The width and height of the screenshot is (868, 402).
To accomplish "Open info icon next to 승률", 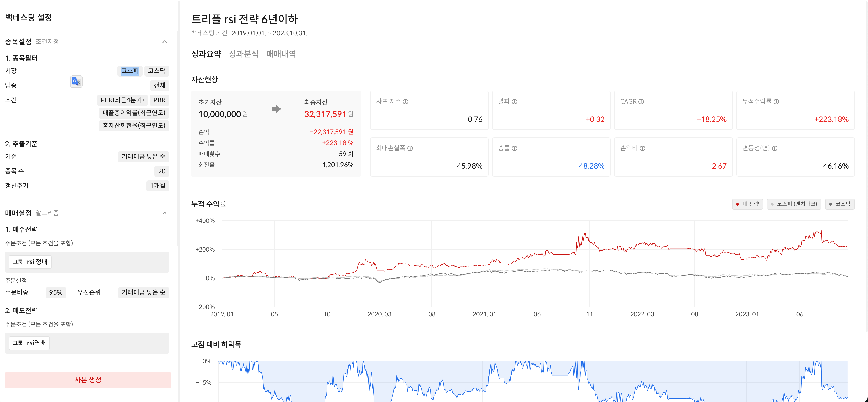I will [x=515, y=149].
